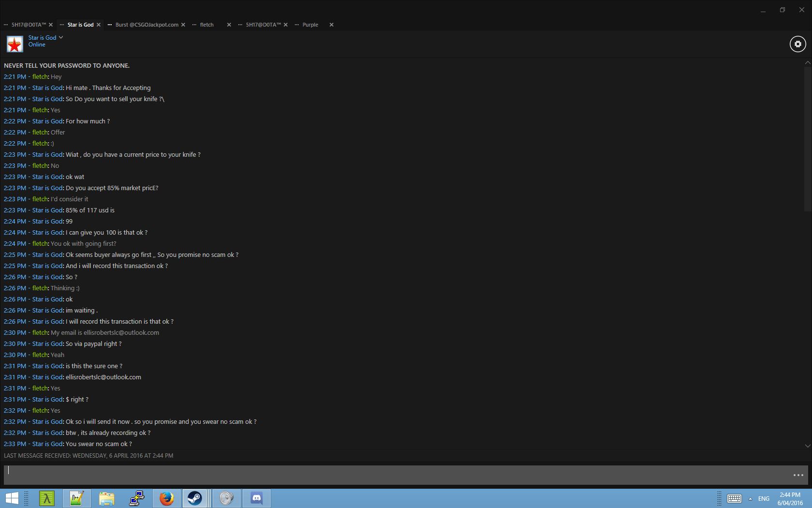Click the chat scroll down arrow
Viewport: 812px width, 508px height.
[807, 446]
